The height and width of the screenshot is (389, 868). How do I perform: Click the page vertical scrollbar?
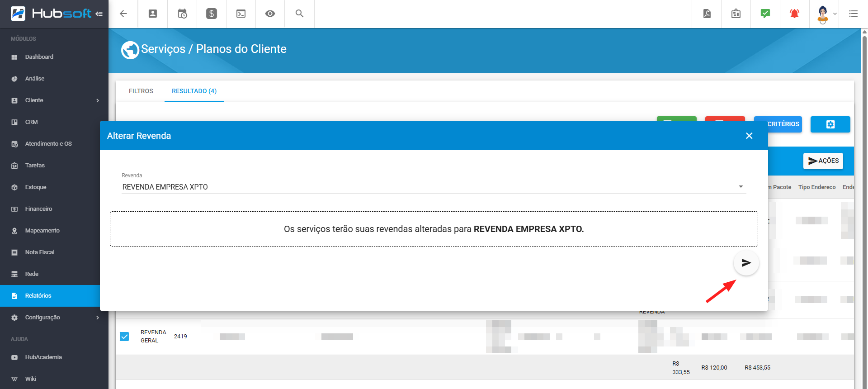pyautogui.click(x=865, y=208)
